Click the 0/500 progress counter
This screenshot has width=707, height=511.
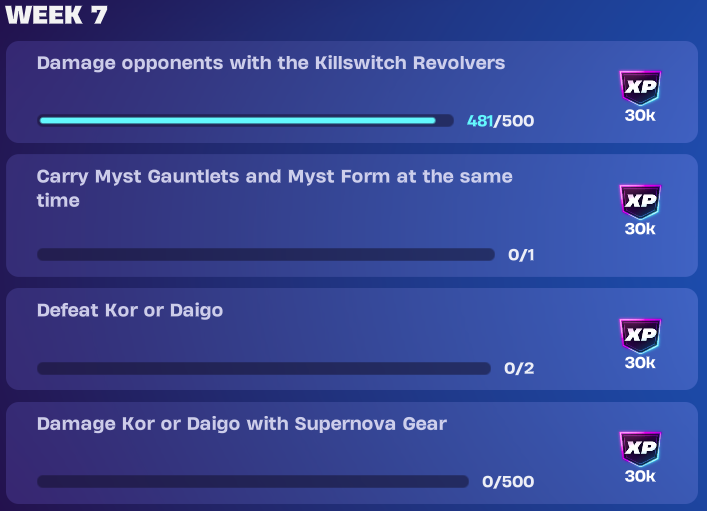pyautogui.click(x=508, y=482)
